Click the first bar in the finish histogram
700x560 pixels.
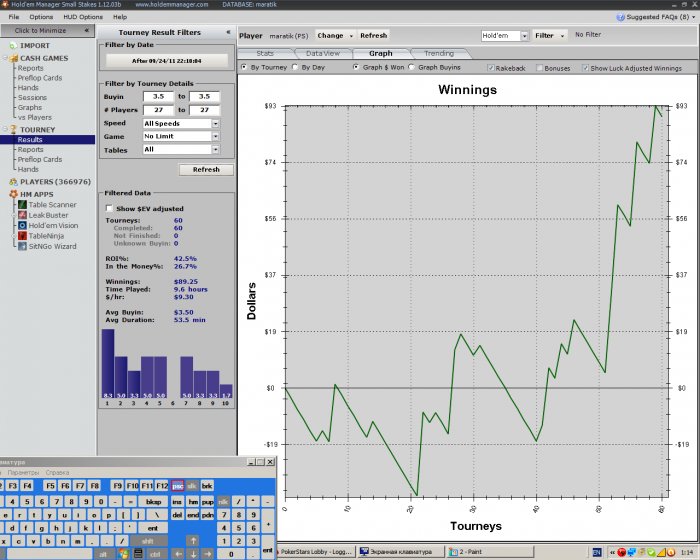click(107, 364)
